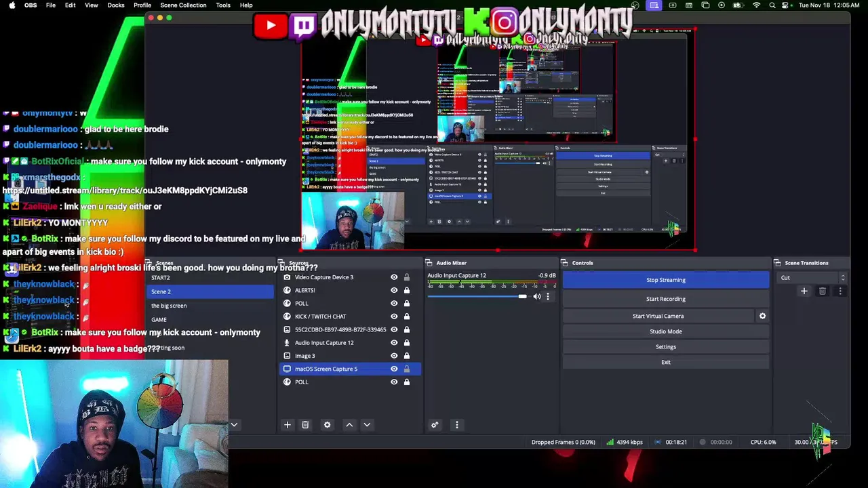This screenshot has width=868, height=488.
Task: Click the macOS Spotlight search icon
Action: pos(772,5)
